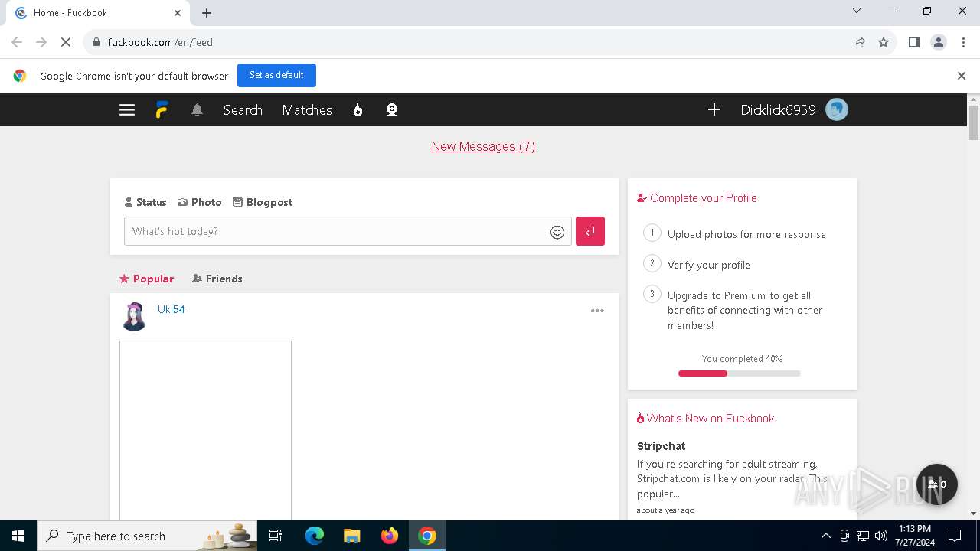Show hidden tray icons chevron

coord(825,536)
